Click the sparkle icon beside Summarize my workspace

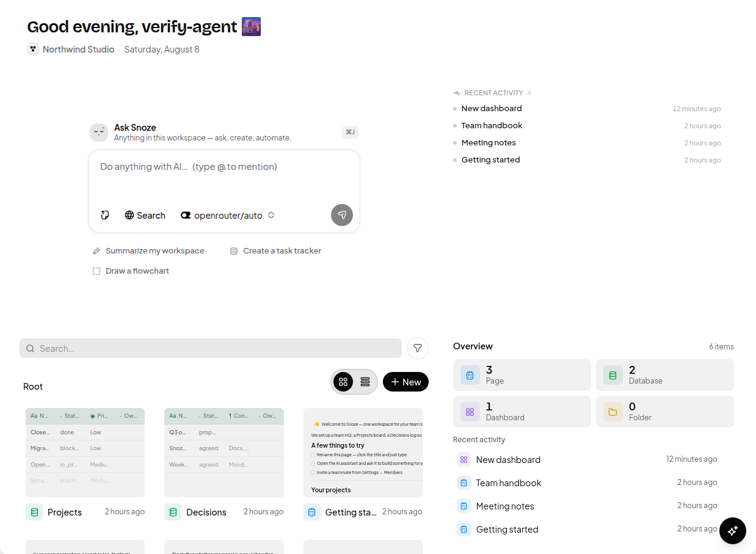[96, 251]
